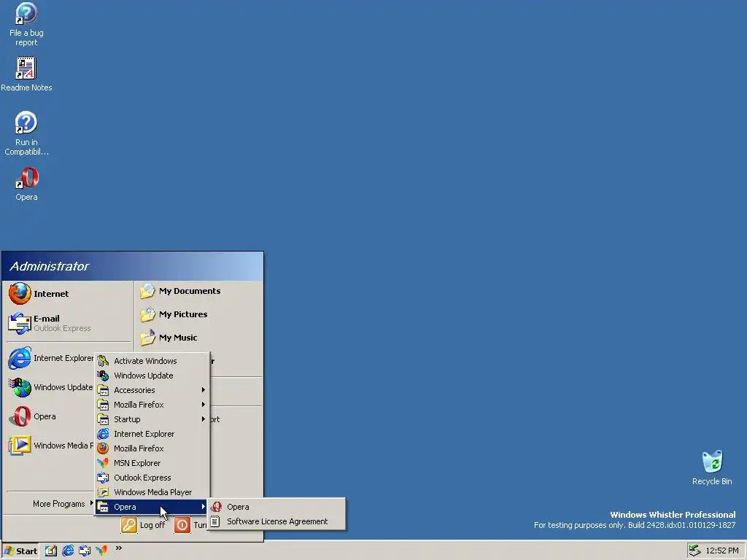
Task: Select Software License Agreement menu entry
Action: click(276, 521)
